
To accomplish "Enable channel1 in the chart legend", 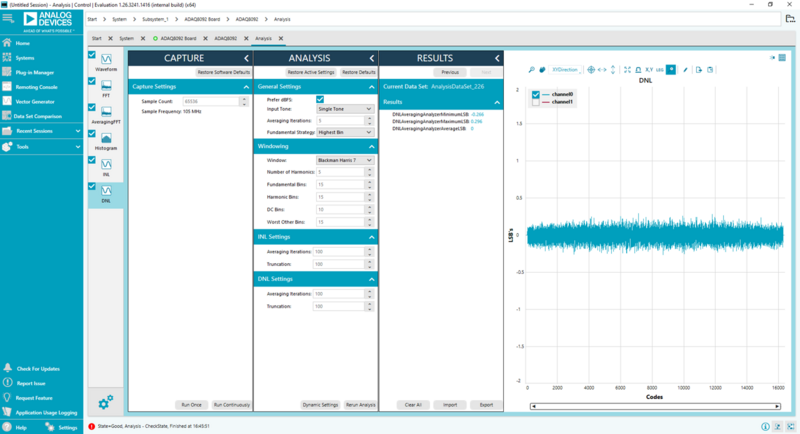I will 536,103.
